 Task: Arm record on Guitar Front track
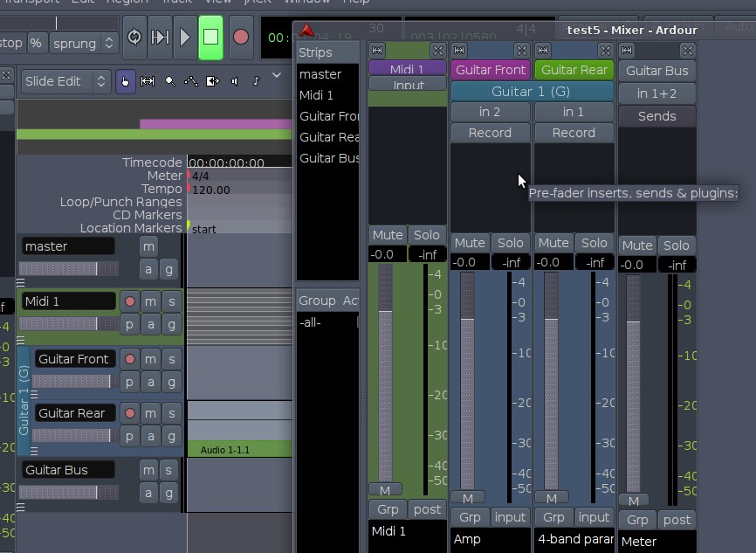(x=130, y=359)
